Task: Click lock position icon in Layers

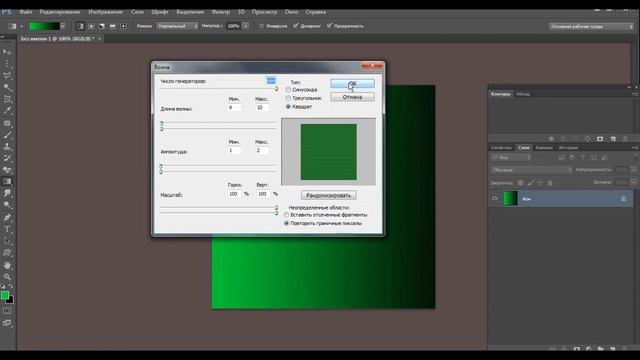Action: coord(540,183)
